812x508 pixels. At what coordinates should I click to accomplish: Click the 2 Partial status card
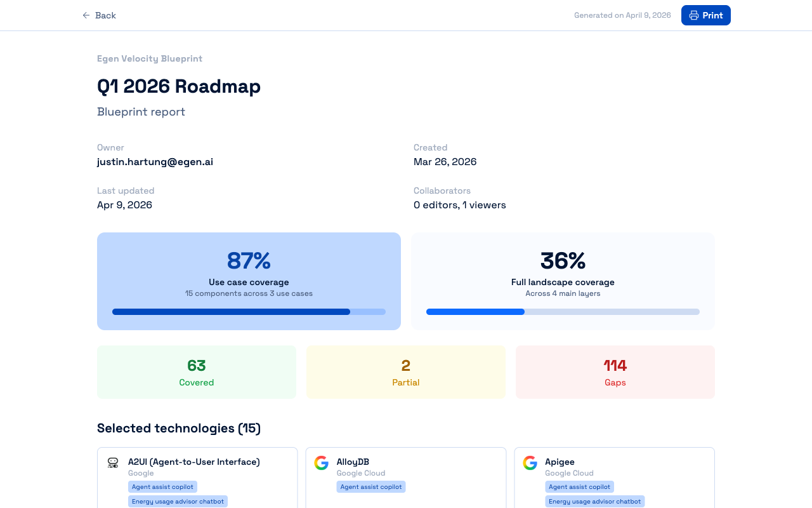tap(406, 372)
